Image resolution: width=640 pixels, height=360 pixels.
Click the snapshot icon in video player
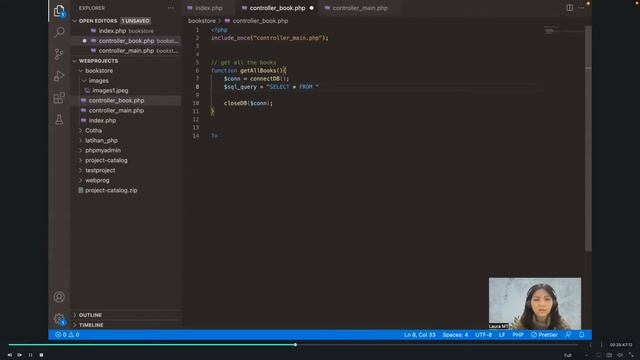(x=609, y=355)
